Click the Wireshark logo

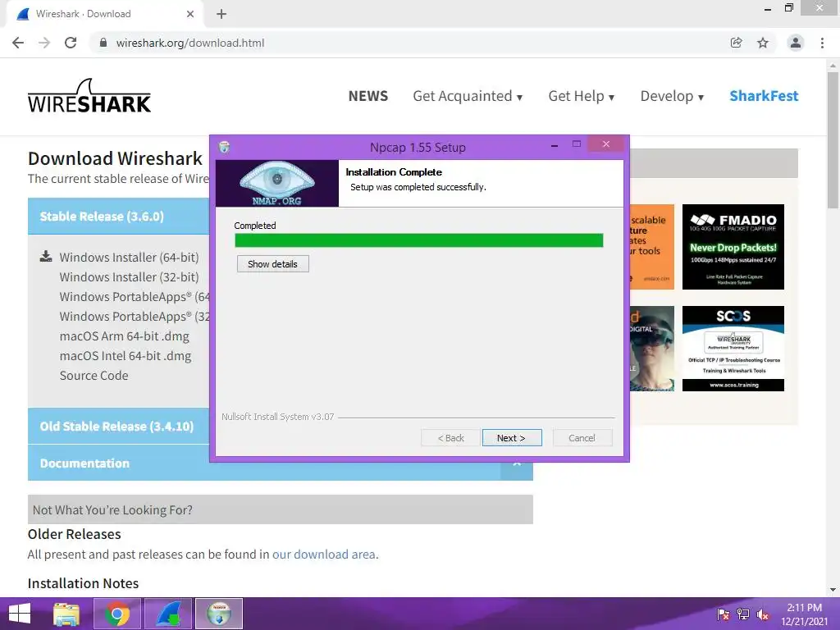(89, 96)
